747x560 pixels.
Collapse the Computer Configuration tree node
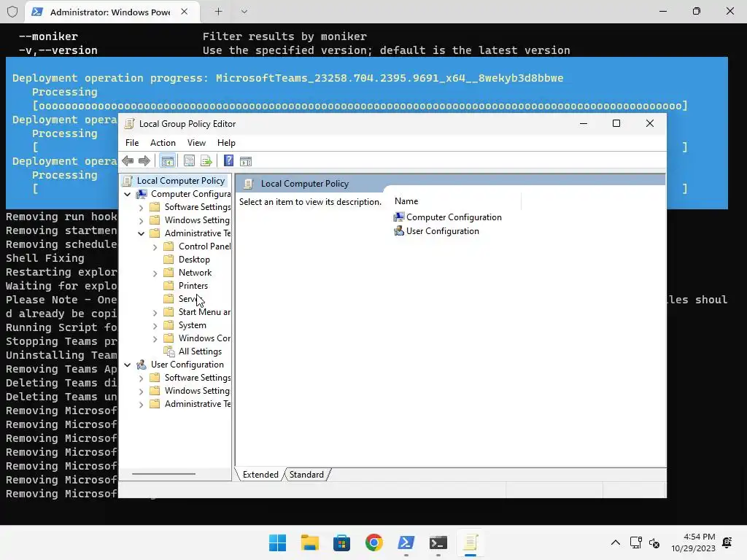[127, 194]
